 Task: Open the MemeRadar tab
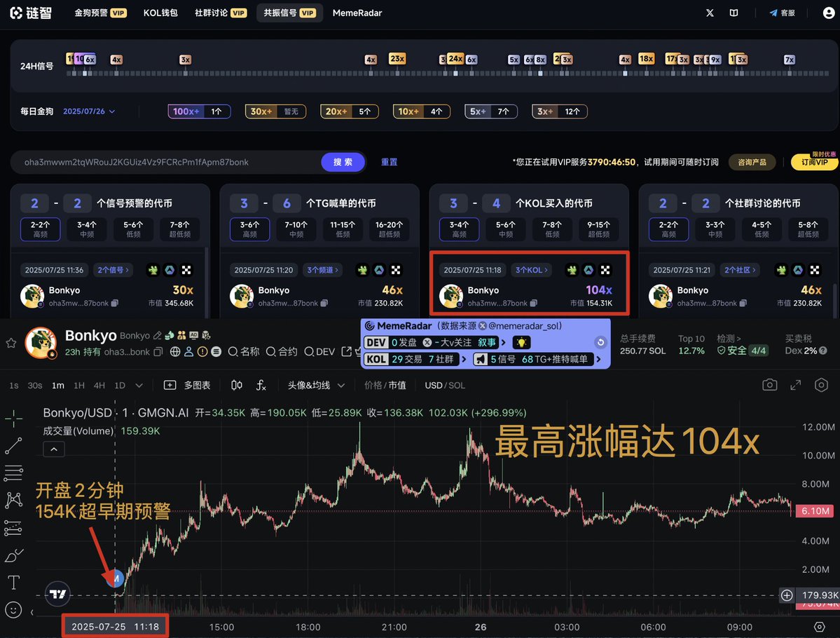[357, 13]
